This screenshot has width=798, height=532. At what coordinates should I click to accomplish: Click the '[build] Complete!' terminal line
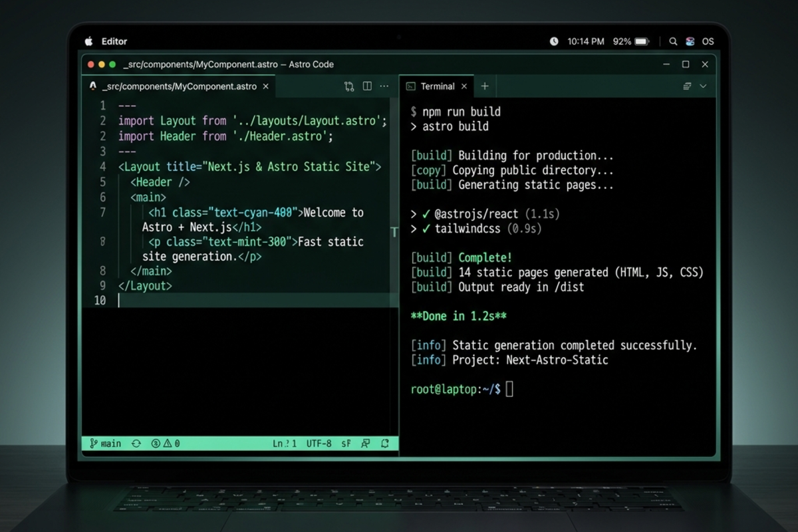point(462,257)
